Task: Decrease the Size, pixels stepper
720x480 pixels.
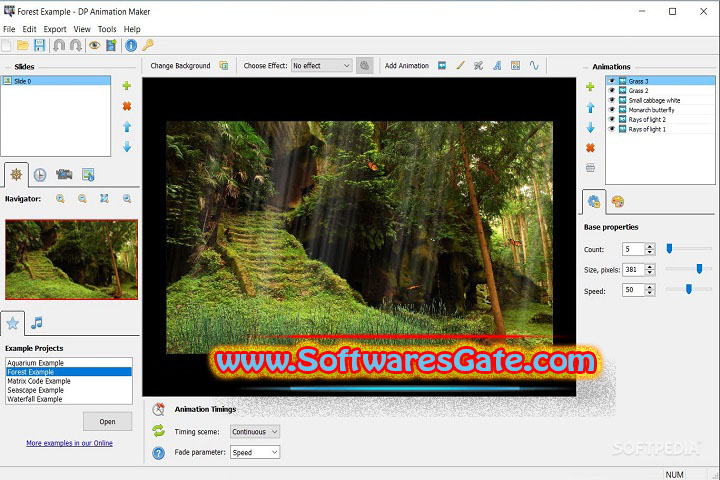Action: click(x=650, y=272)
